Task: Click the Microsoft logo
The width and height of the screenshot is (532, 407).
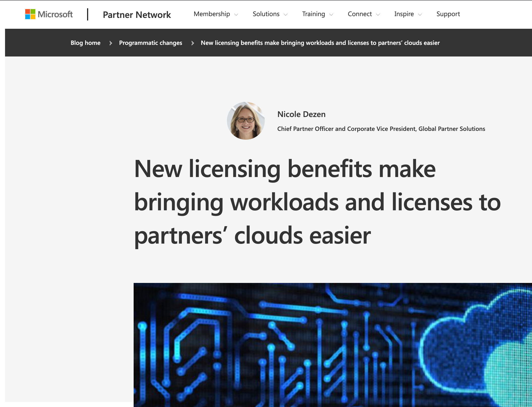Action: click(x=49, y=14)
